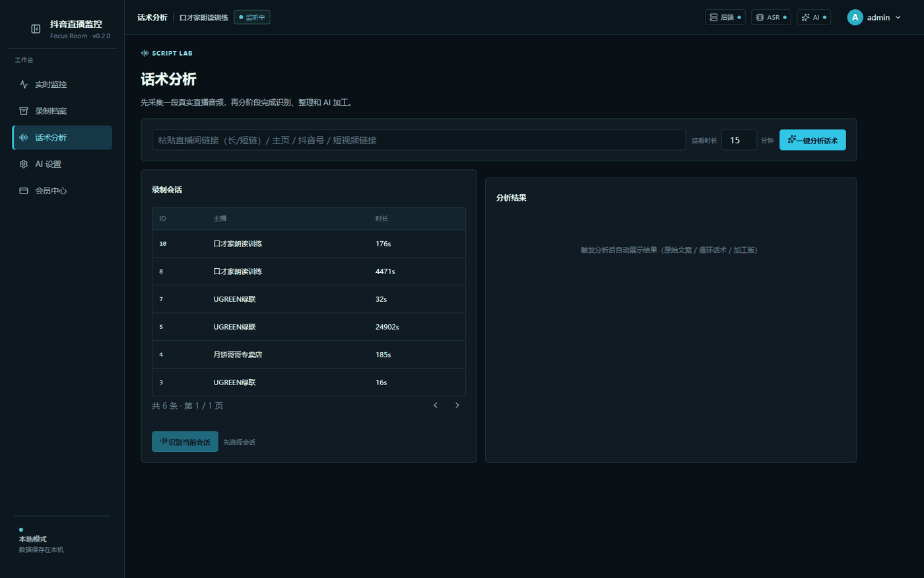The height and width of the screenshot is (578, 924).
Task: Collapse the sidebar panel icon
Action: (36, 29)
